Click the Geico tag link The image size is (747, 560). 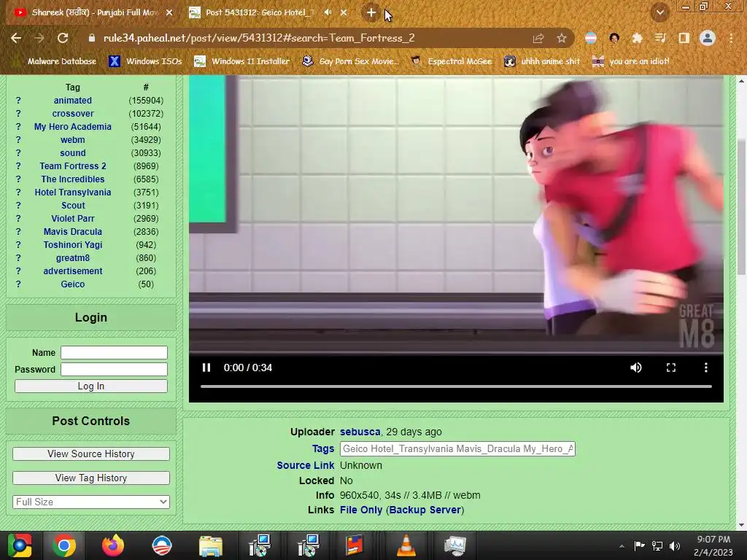(x=72, y=284)
